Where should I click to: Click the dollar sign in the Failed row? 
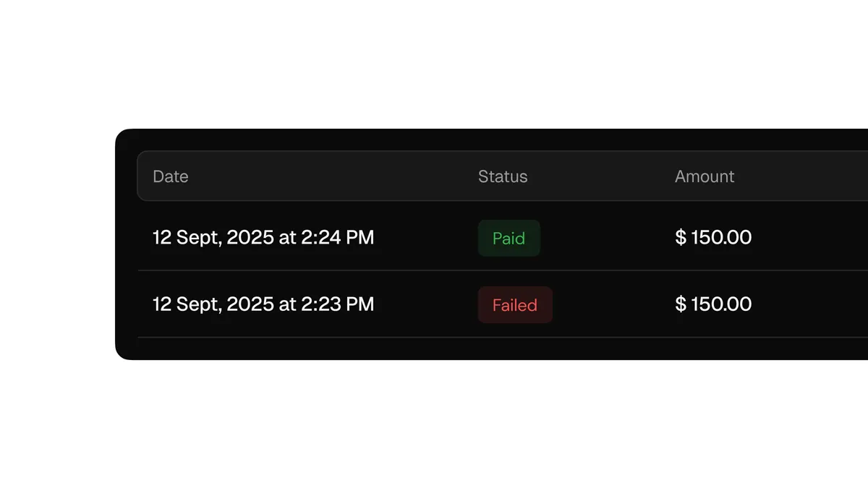(681, 304)
